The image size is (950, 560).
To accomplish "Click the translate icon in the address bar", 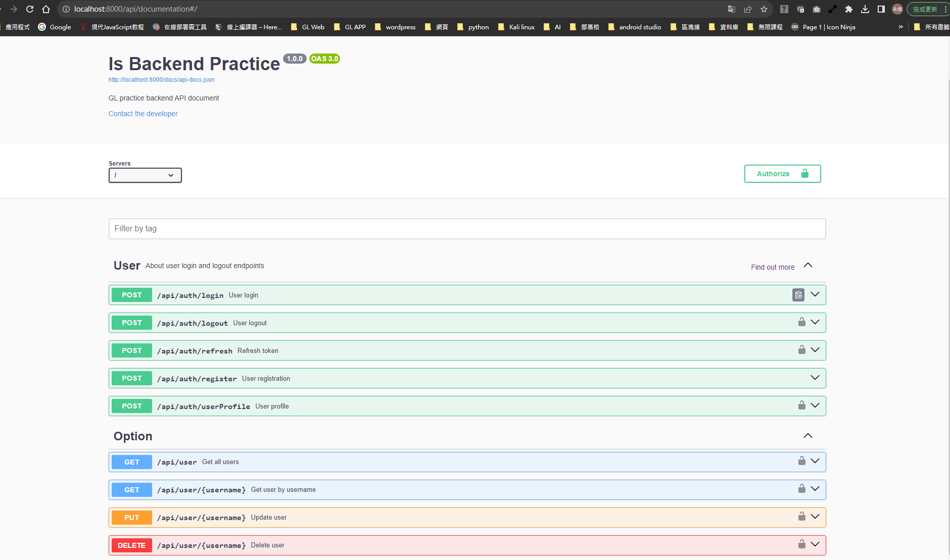I will pos(731,9).
